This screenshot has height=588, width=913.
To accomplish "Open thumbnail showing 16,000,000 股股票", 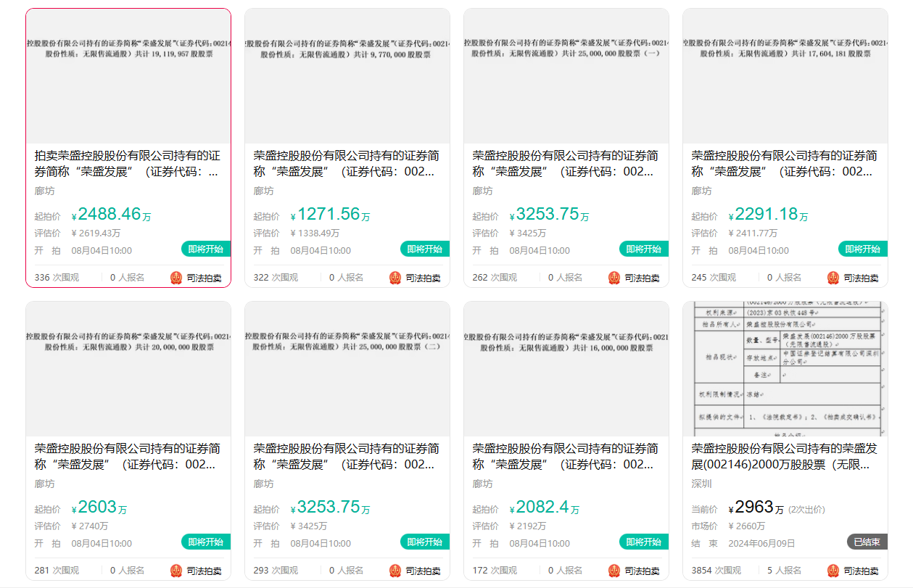I will (566, 369).
